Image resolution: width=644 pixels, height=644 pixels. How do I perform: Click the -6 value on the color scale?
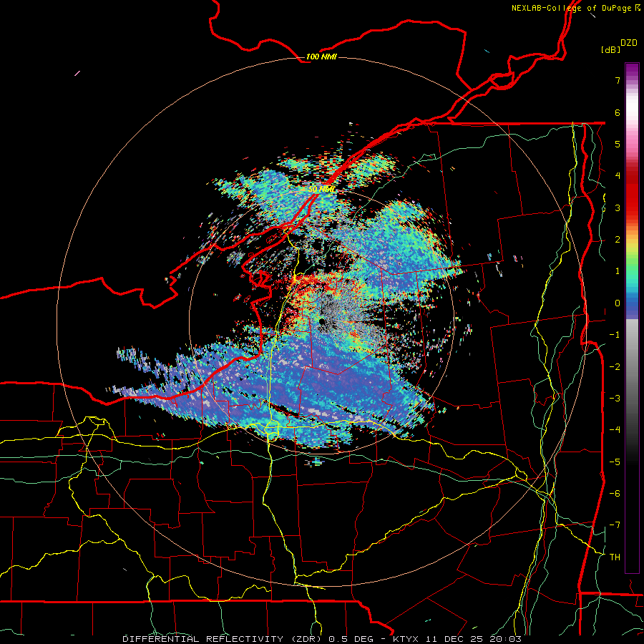(x=615, y=493)
